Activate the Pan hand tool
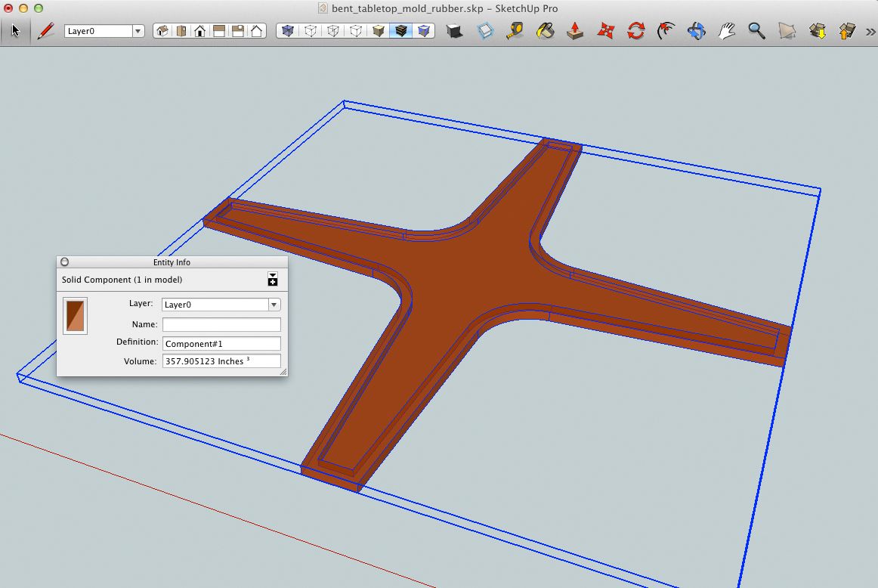878x588 pixels. (x=726, y=31)
